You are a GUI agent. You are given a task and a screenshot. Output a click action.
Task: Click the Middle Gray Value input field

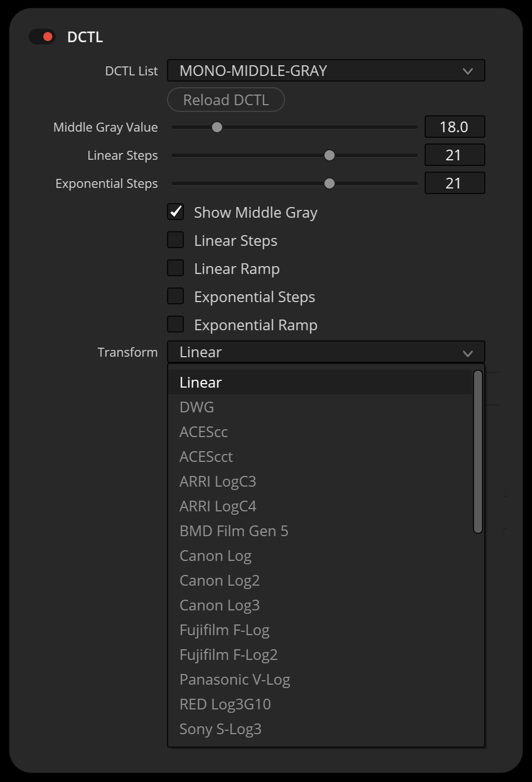coord(454,127)
